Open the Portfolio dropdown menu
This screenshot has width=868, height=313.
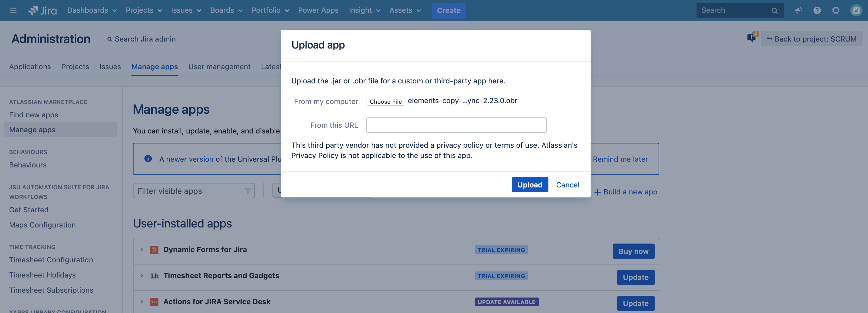pyautogui.click(x=270, y=10)
